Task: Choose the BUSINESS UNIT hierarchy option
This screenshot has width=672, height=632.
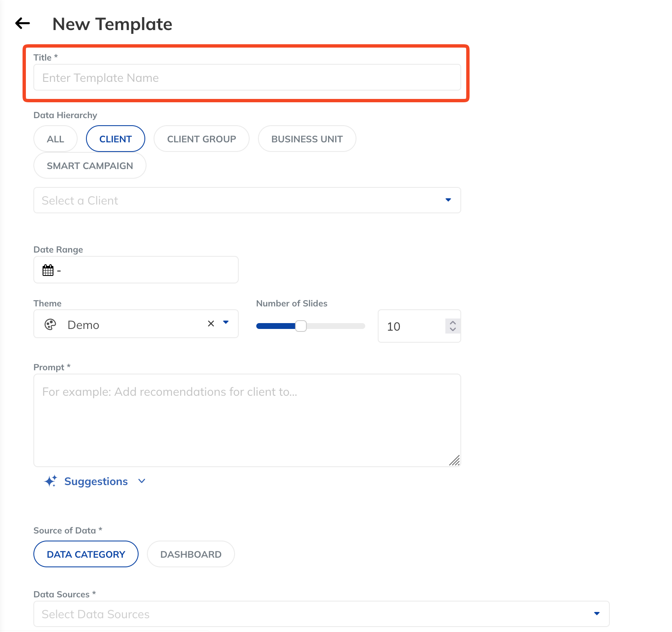Action: click(x=307, y=139)
